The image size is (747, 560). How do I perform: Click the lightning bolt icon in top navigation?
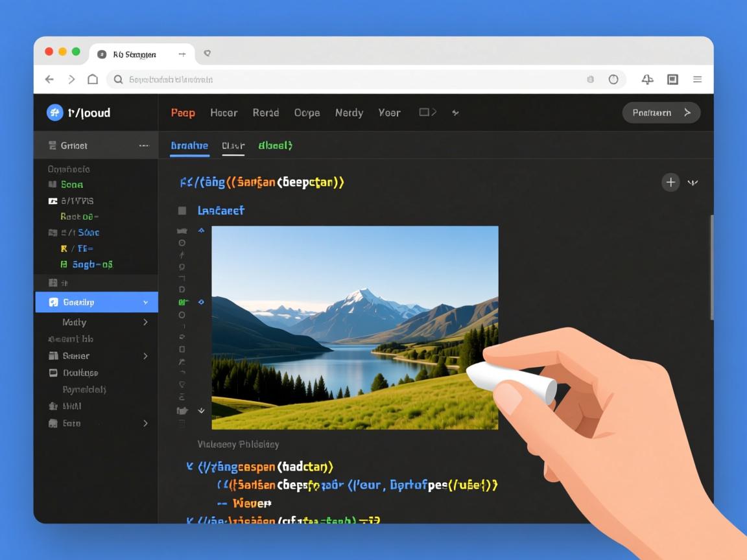455,113
